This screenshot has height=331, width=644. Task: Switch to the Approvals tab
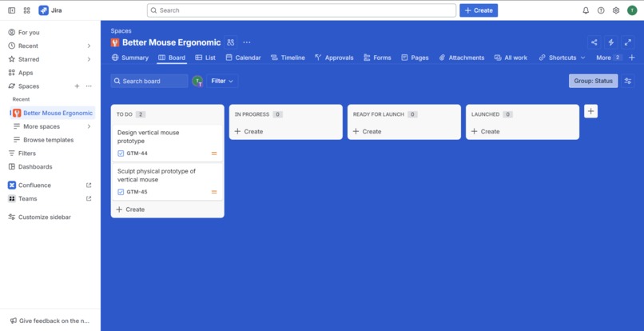pyautogui.click(x=334, y=58)
